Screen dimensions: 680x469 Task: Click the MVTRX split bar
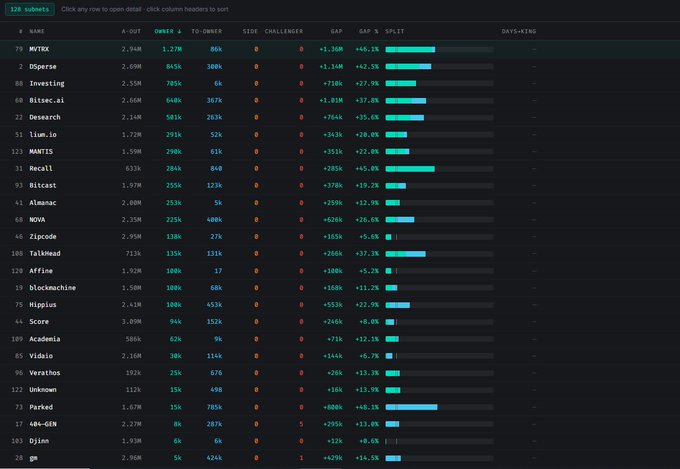point(439,49)
